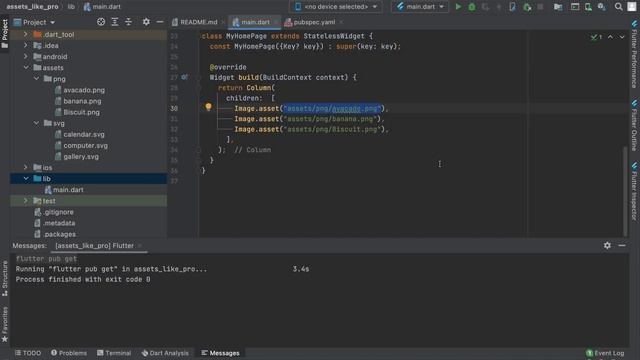The image size is (640, 360).
Task: Go to previous highlighted problem with the up arrow
Action: [610, 37]
